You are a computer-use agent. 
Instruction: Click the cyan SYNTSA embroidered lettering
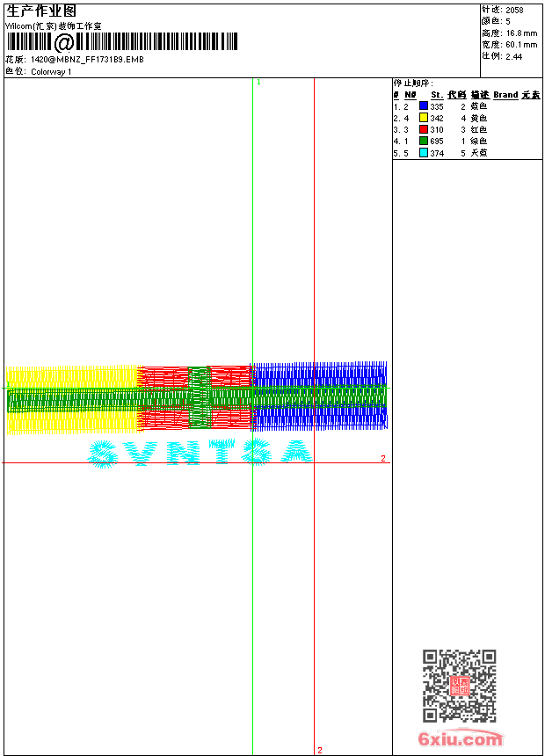point(200,454)
